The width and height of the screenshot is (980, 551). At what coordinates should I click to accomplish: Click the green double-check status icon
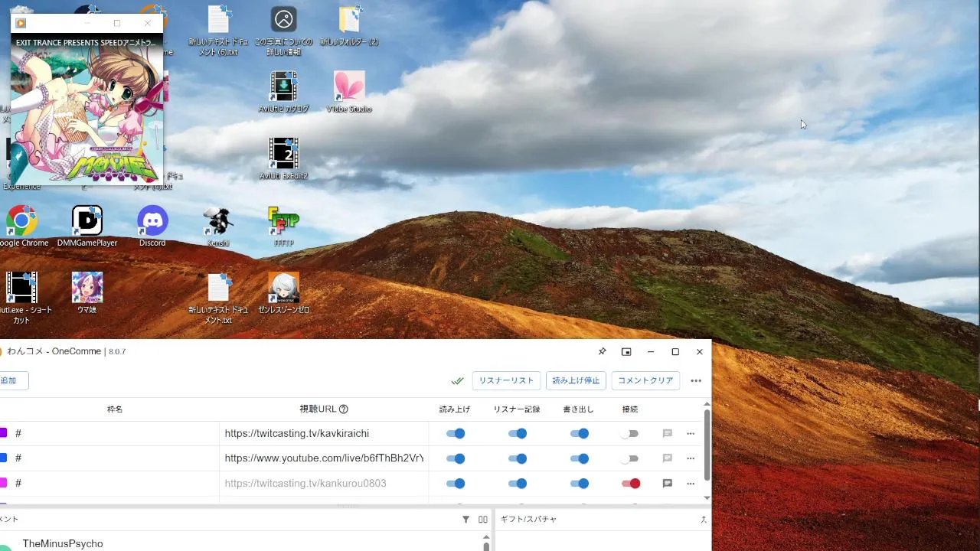(x=458, y=380)
